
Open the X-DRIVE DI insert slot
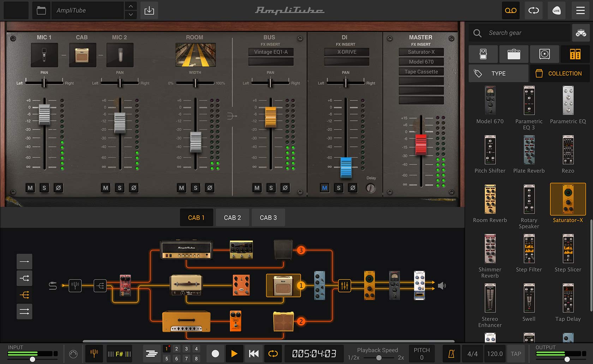click(x=347, y=52)
